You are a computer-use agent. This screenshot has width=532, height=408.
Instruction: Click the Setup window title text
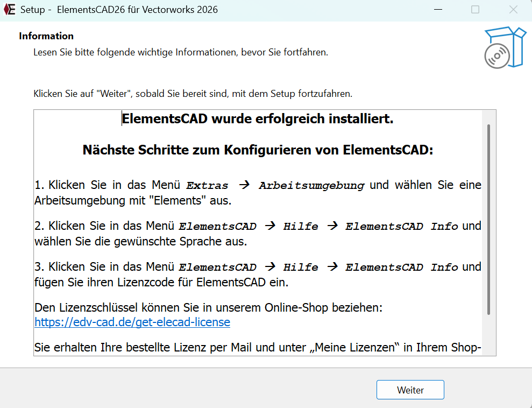pyautogui.click(x=119, y=10)
